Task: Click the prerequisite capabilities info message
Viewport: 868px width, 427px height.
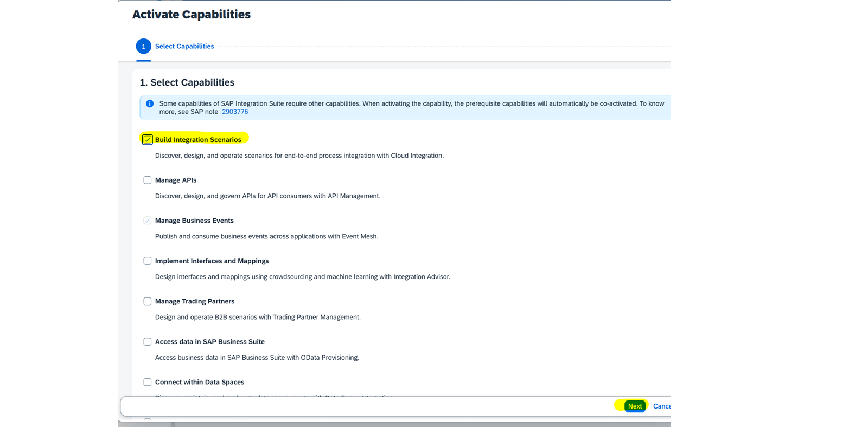Action: [x=412, y=107]
